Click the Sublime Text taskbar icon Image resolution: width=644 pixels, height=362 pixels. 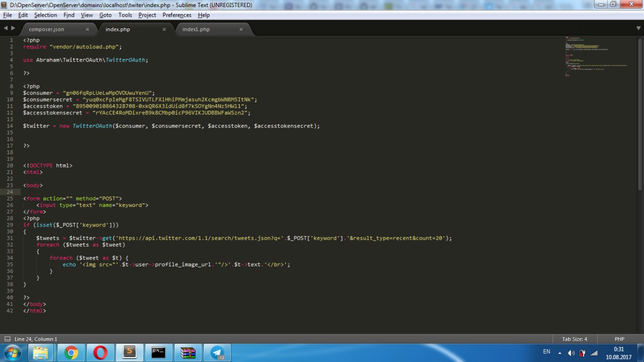[129, 353]
